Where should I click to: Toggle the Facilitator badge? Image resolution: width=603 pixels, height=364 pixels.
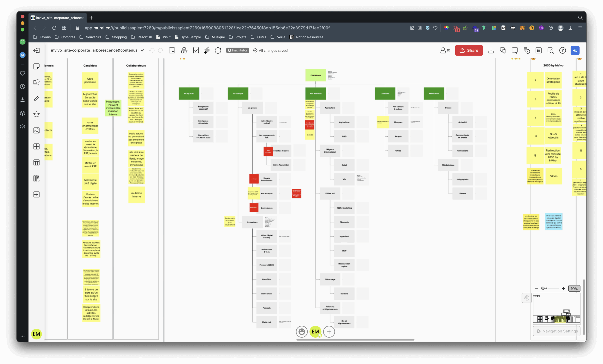coord(238,50)
